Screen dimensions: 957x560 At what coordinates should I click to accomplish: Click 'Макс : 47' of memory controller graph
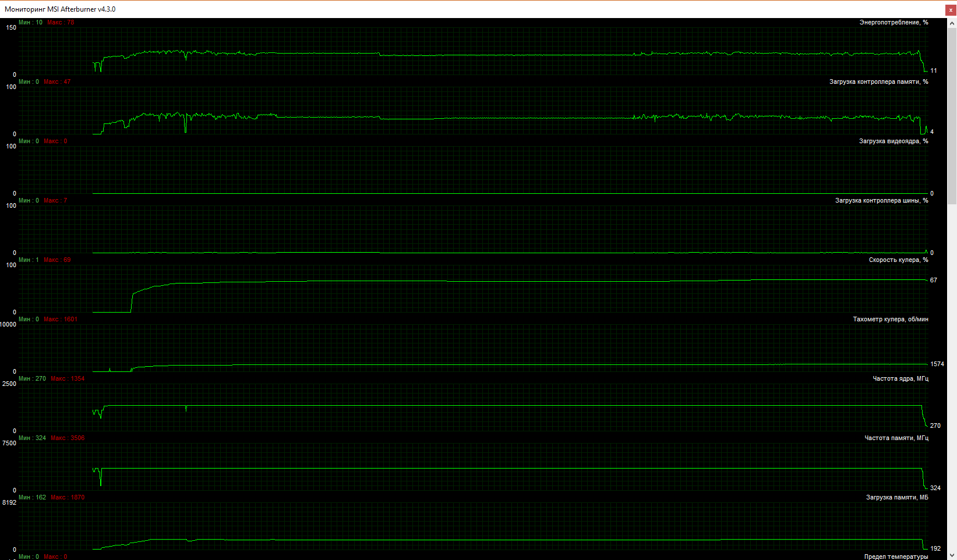click(57, 81)
